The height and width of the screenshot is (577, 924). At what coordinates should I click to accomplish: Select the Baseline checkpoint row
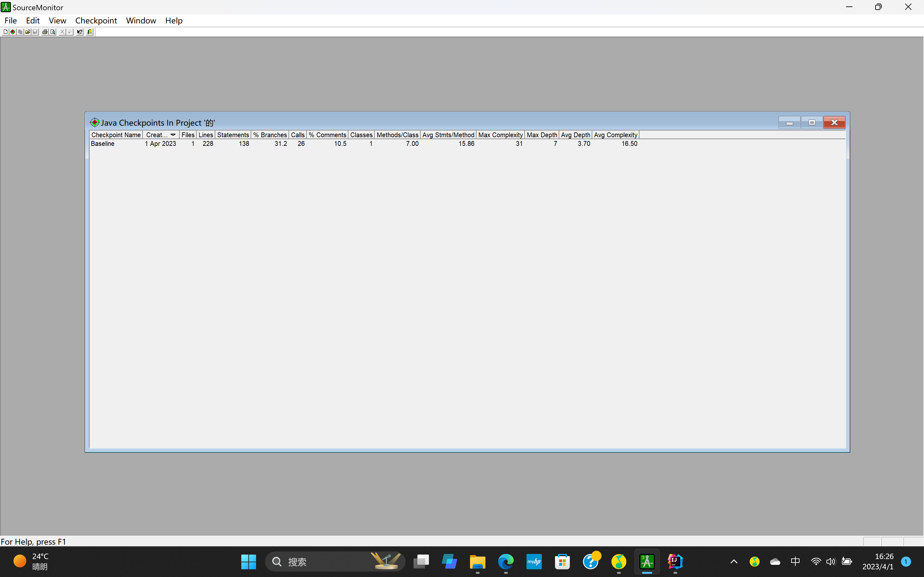click(103, 144)
